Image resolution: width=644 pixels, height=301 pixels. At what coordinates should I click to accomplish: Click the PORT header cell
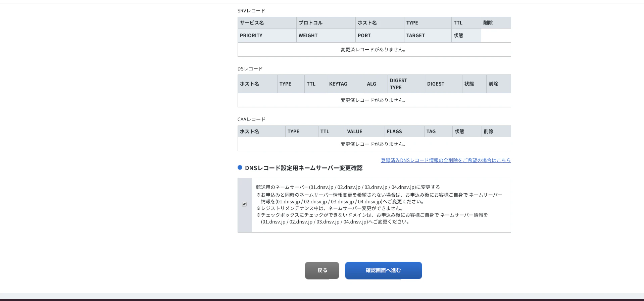click(380, 36)
